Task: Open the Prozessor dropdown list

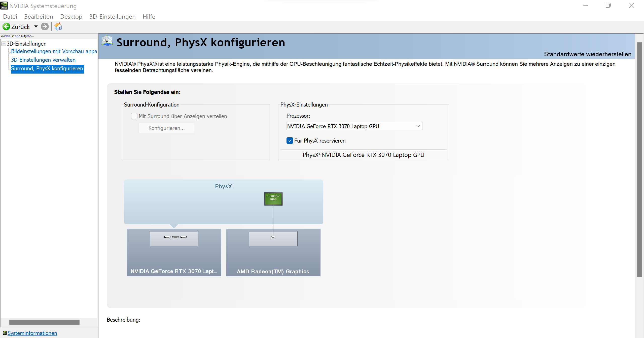Action: (x=418, y=126)
